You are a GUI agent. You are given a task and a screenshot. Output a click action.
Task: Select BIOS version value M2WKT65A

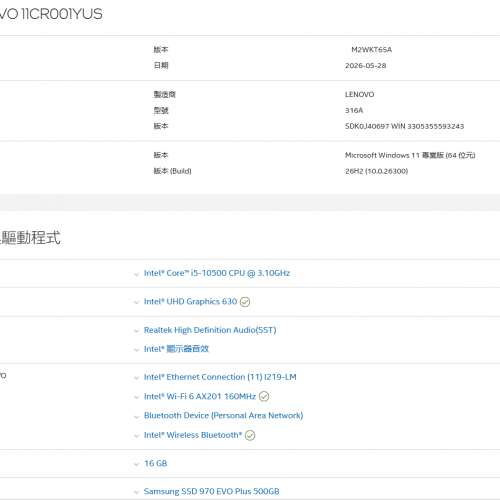pyautogui.click(x=371, y=50)
